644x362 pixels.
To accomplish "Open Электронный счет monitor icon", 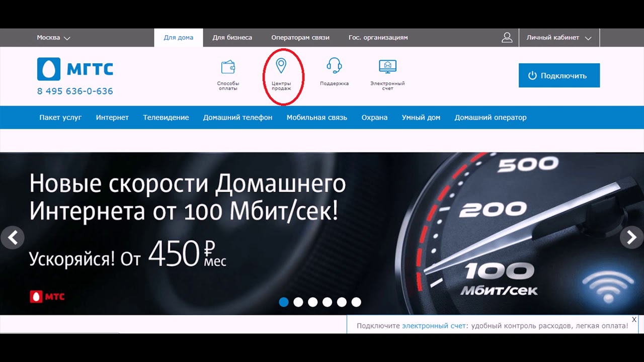I will [387, 66].
